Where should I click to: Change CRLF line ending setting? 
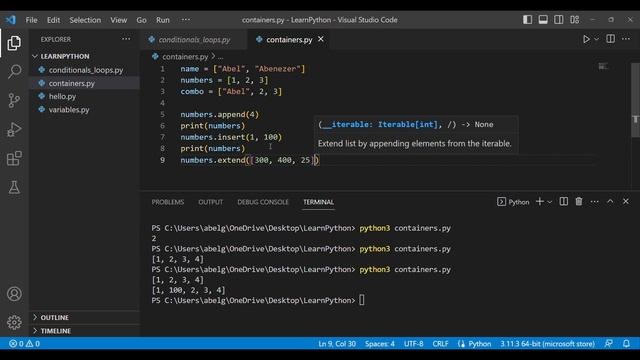[x=440, y=344]
